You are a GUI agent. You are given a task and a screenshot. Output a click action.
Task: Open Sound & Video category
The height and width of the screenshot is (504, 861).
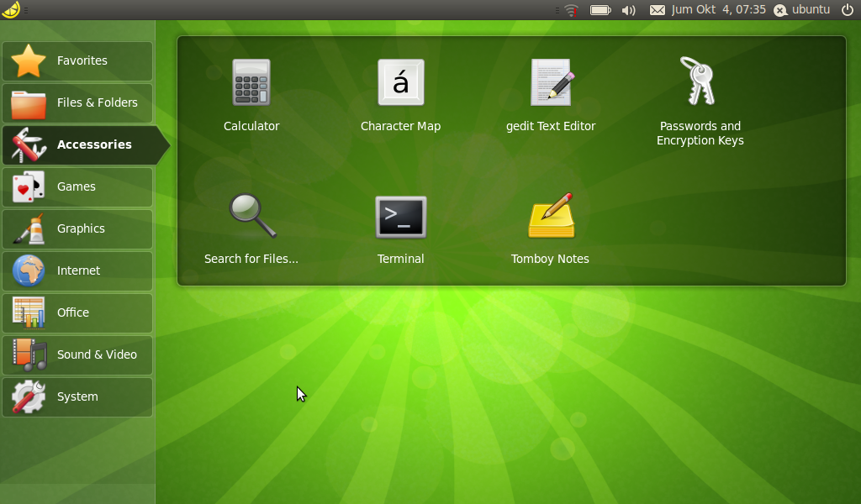[x=77, y=354]
